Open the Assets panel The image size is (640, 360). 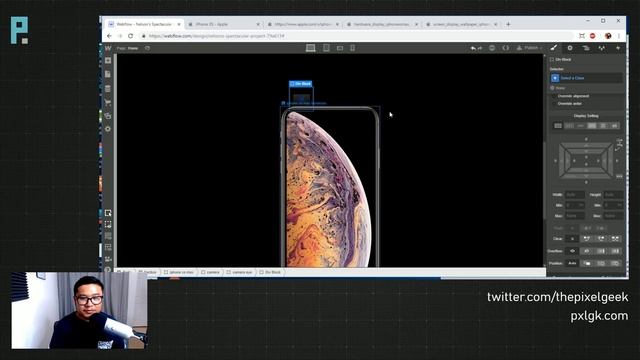click(108, 116)
